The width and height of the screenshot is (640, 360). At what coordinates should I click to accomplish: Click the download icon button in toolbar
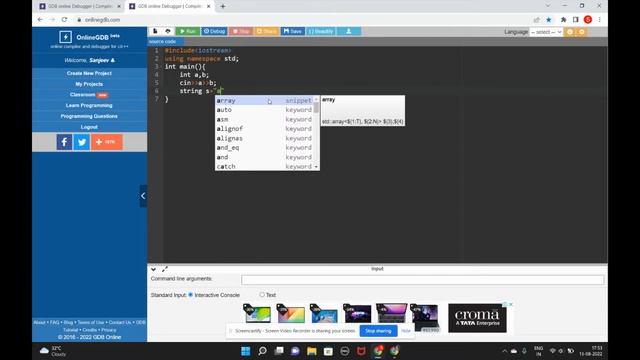coord(349,31)
